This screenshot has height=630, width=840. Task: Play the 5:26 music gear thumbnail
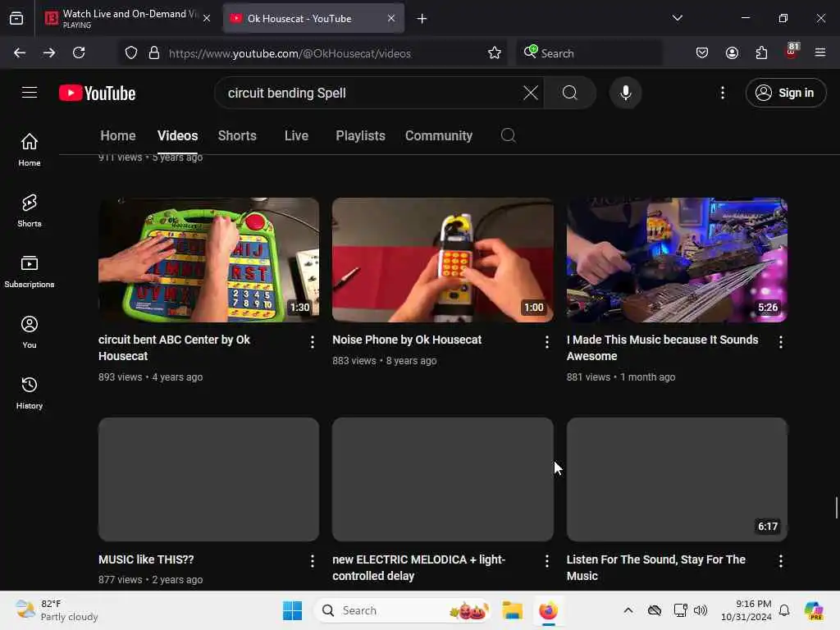tap(677, 260)
